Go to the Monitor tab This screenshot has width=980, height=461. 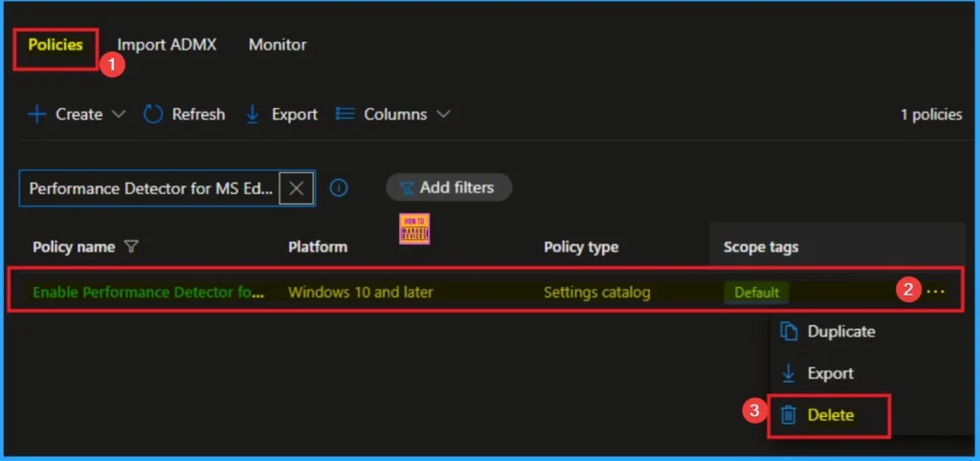pyautogui.click(x=278, y=45)
